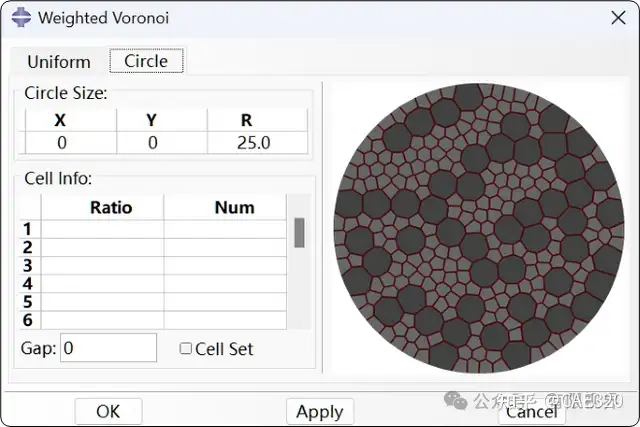The image size is (640, 427).
Task: Select Num cell in row 3
Action: (225, 265)
